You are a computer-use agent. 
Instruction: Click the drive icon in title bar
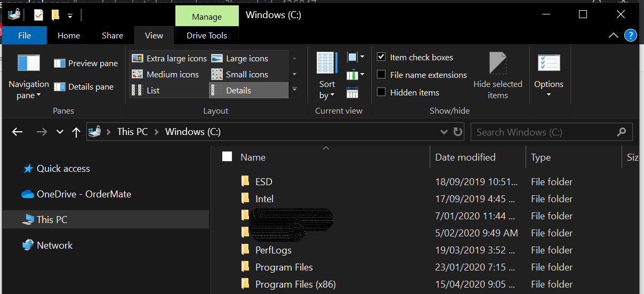[x=14, y=15]
